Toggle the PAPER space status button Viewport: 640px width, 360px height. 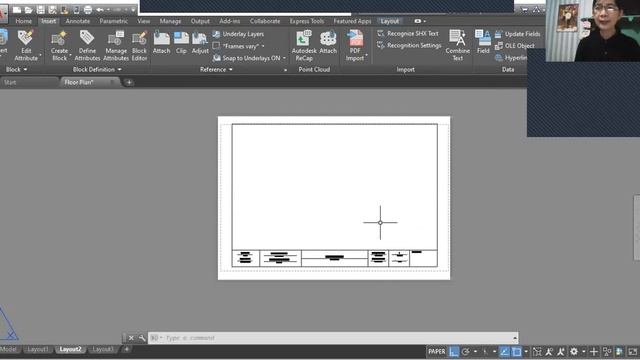pos(437,351)
